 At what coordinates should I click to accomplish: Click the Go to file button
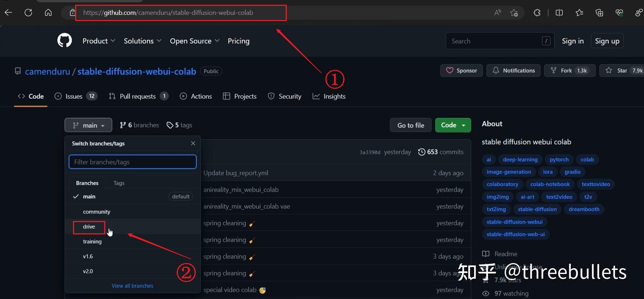(411, 125)
